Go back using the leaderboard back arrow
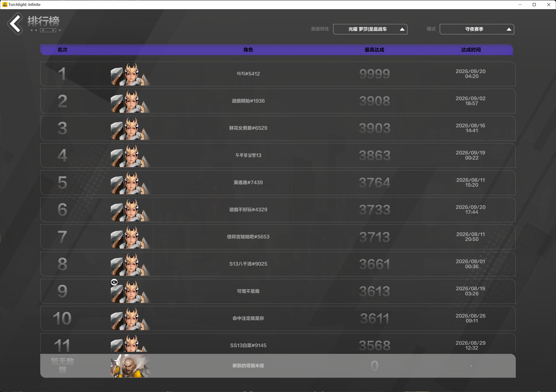This screenshot has height=392, width=556. click(15, 23)
